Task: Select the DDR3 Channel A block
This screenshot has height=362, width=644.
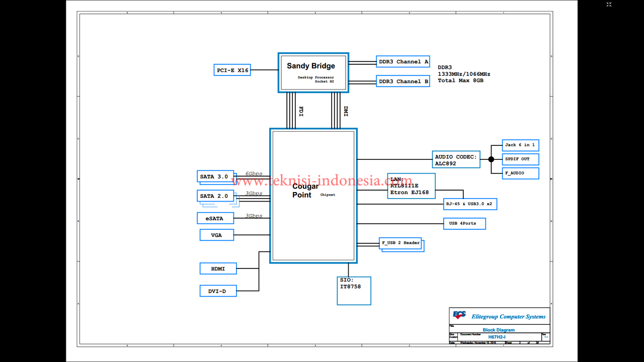Action: (403, 62)
